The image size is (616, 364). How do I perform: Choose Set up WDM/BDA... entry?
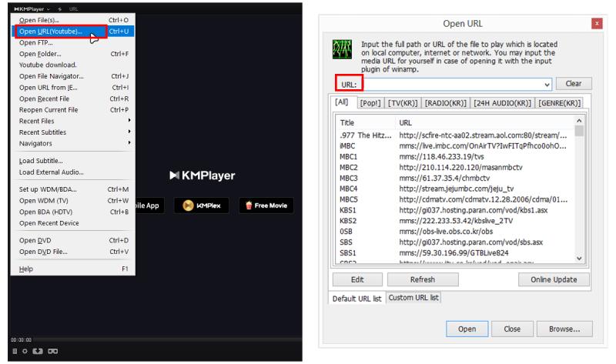tap(73, 189)
